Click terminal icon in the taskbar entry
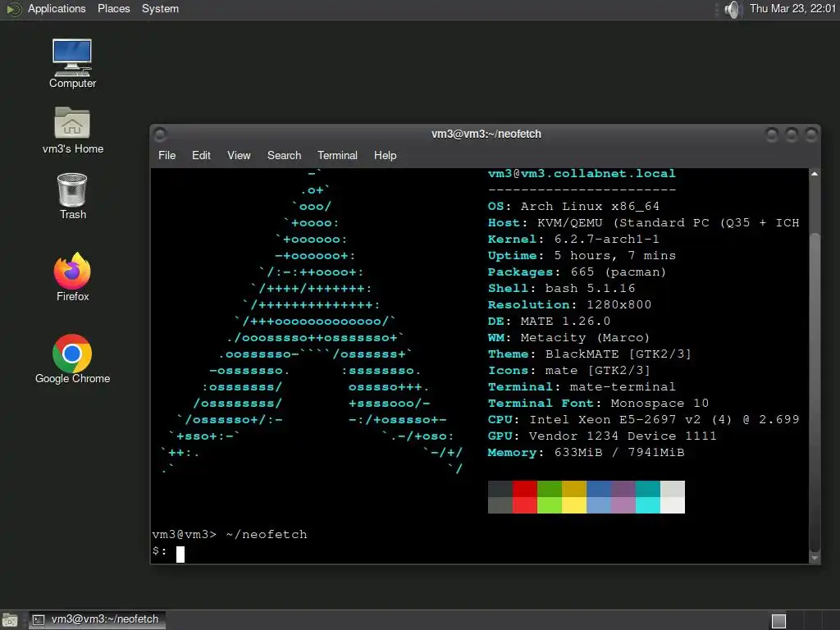Screen dimensions: 840x630 coord(38,620)
